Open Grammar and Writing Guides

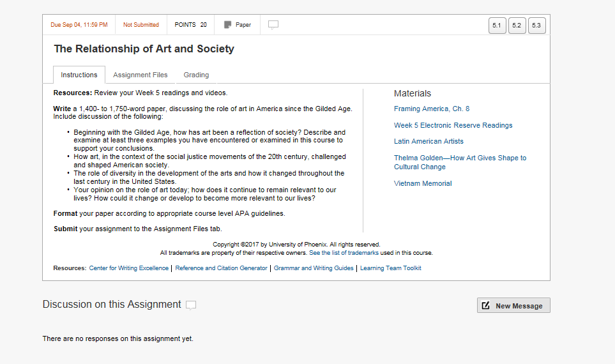pyautogui.click(x=314, y=268)
